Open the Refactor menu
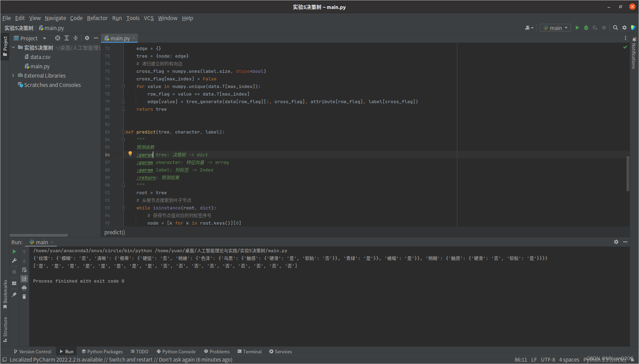Image resolution: width=639 pixels, height=364 pixels. click(x=97, y=18)
